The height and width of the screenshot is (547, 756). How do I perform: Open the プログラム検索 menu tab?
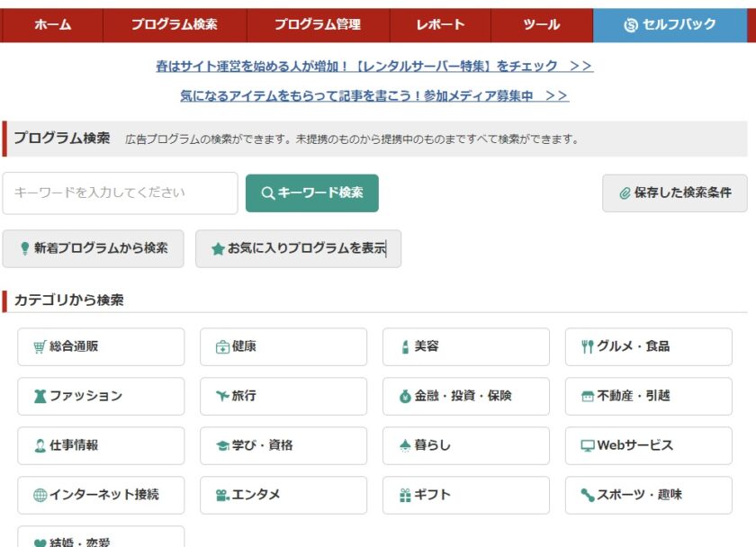click(x=175, y=25)
